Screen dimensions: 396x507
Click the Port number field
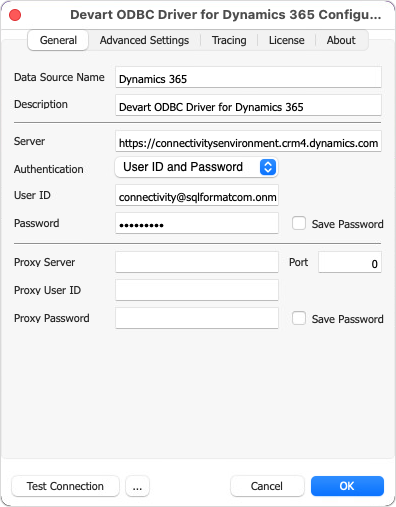point(350,262)
